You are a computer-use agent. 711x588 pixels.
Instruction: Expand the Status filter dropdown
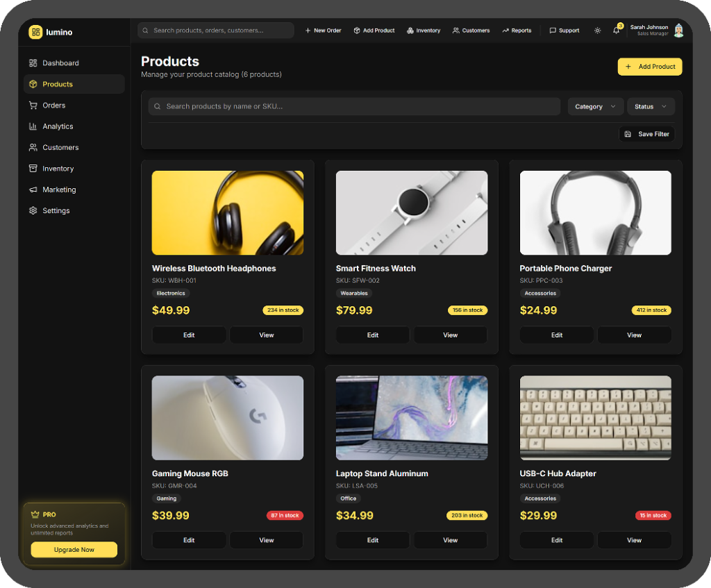point(651,106)
